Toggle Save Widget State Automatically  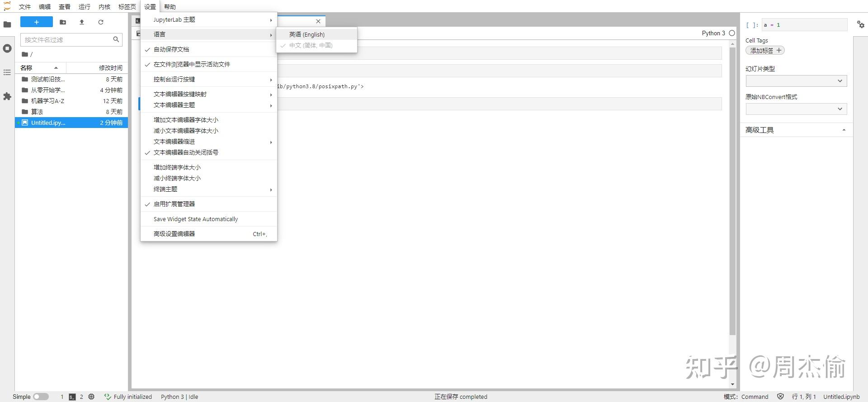[209, 219]
